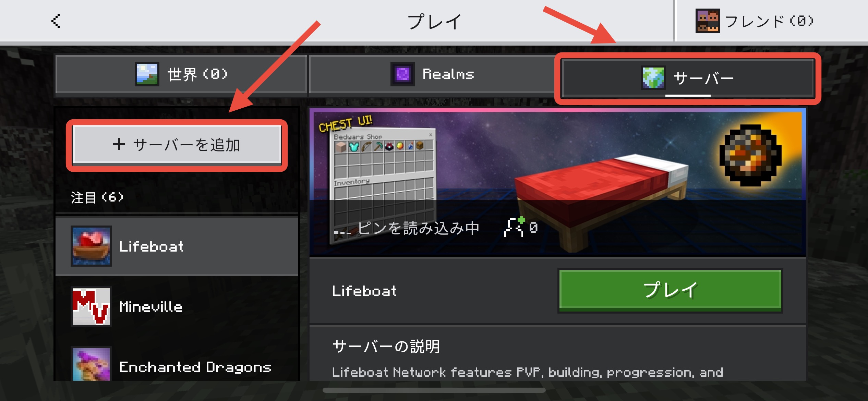
Task: Click the player count icon
Action: pyautogui.click(x=514, y=227)
